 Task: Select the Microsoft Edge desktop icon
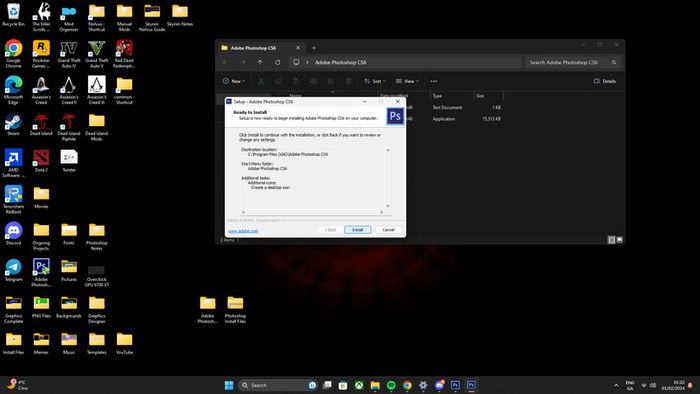tap(13, 90)
